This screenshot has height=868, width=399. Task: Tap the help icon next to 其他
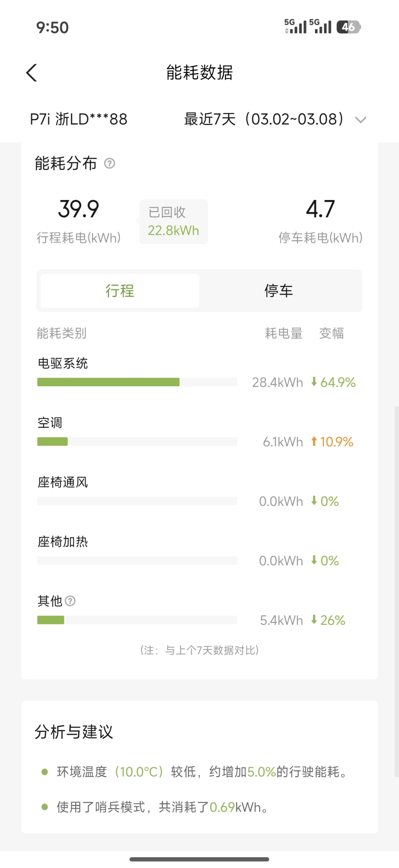tap(70, 601)
